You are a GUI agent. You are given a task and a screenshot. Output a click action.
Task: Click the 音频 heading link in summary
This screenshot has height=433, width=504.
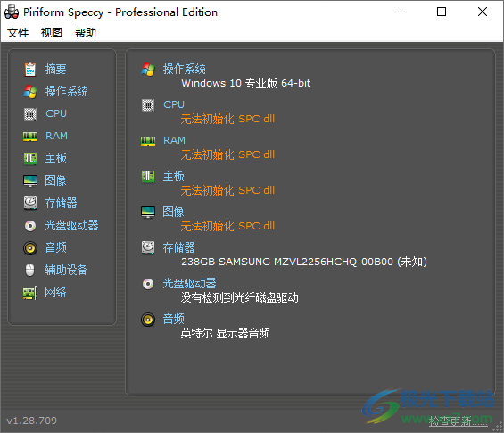tap(174, 319)
